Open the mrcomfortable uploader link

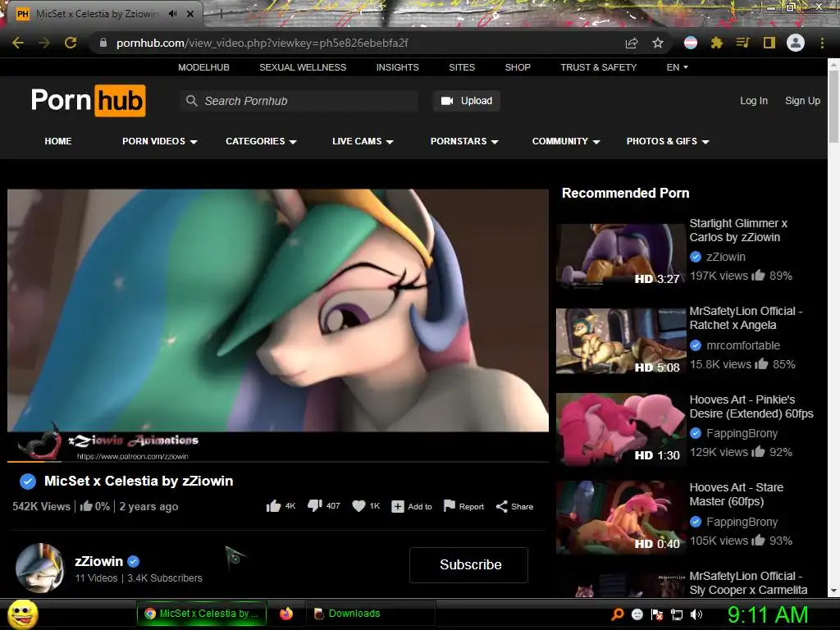coord(743,345)
